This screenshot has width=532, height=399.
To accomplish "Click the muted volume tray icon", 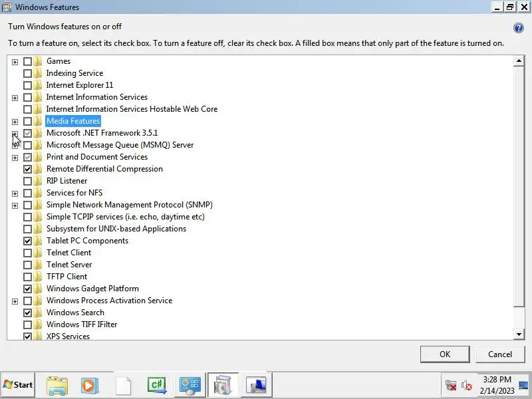I will 467,386.
